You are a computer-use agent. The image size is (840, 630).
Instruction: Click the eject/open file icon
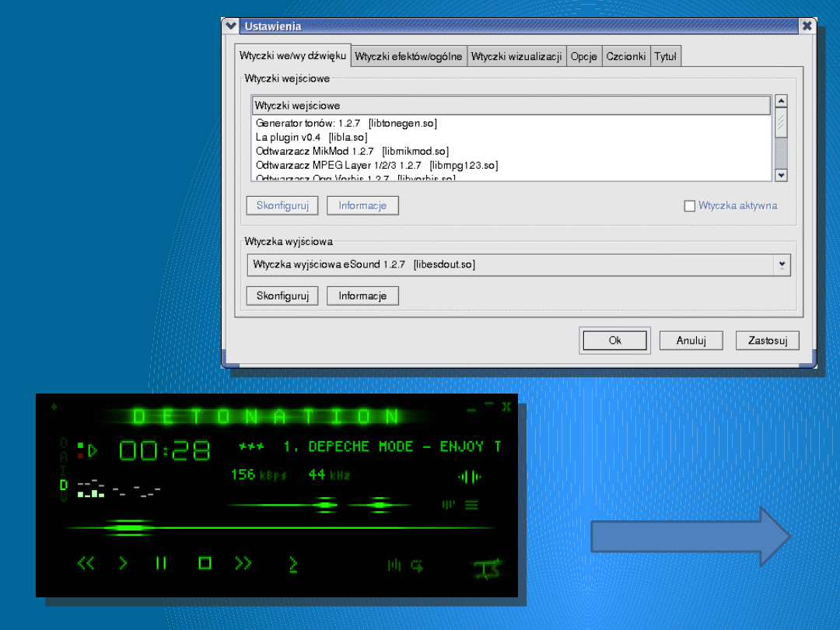[x=293, y=565]
